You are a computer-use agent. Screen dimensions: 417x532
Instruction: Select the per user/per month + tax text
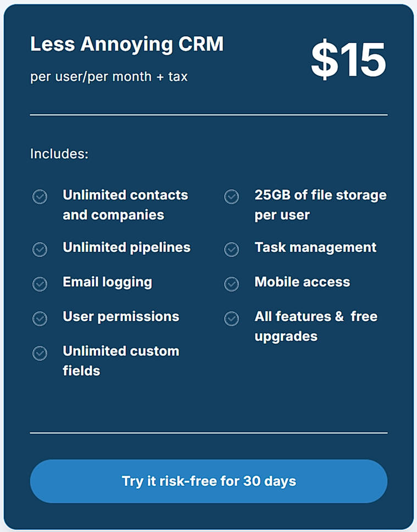tap(109, 76)
